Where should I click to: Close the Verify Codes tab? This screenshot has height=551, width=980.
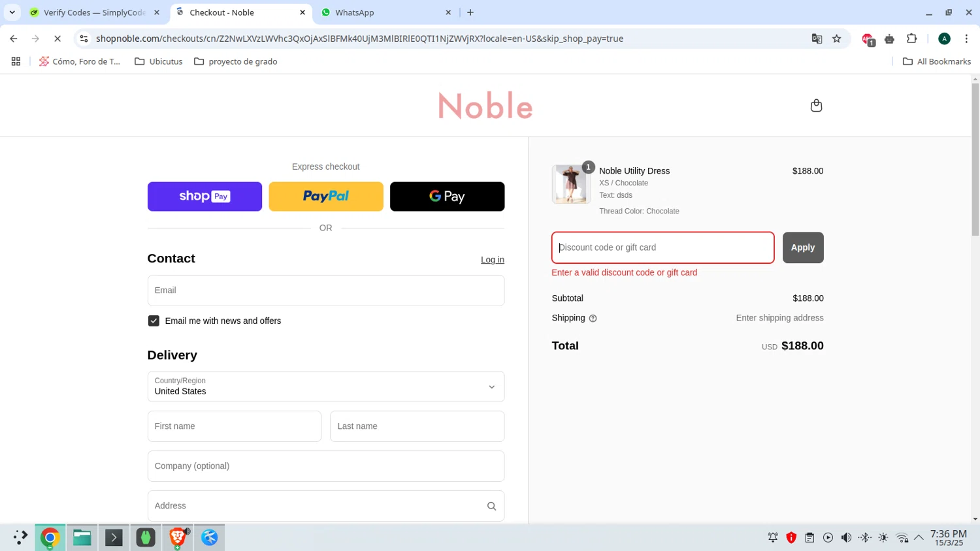tap(156, 12)
